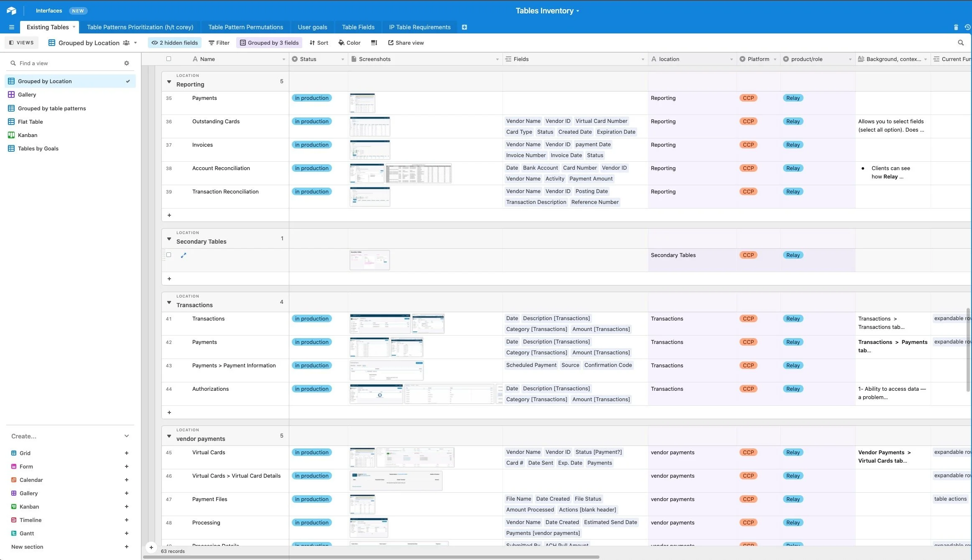Image resolution: width=972 pixels, height=560 pixels.
Task: Click the Share view button
Action: tap(406, 43)
